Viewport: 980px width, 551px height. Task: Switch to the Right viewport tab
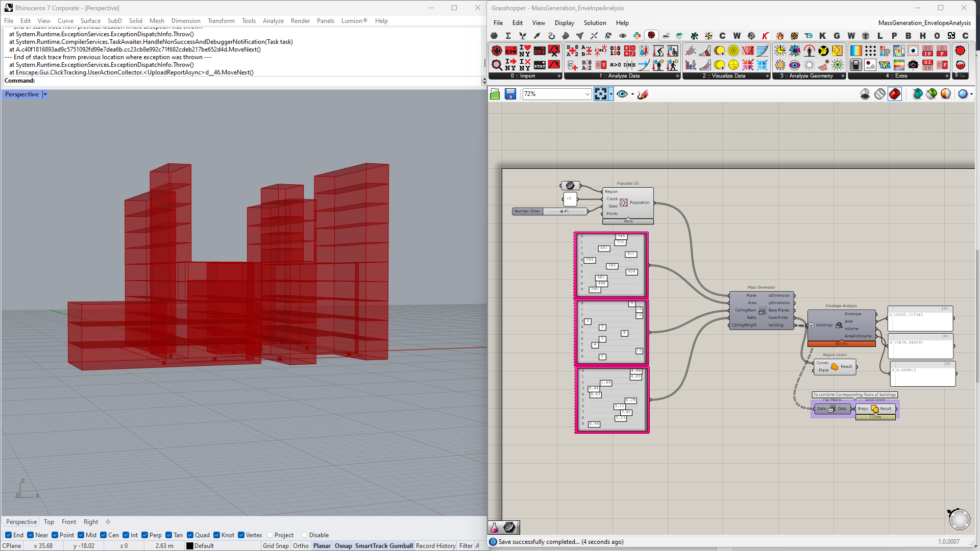pyautogui.click(x=91, y=522)
